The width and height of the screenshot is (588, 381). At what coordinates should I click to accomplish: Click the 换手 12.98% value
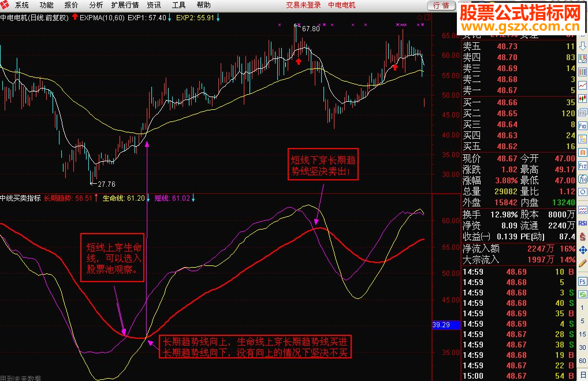[x=504, y=214]
